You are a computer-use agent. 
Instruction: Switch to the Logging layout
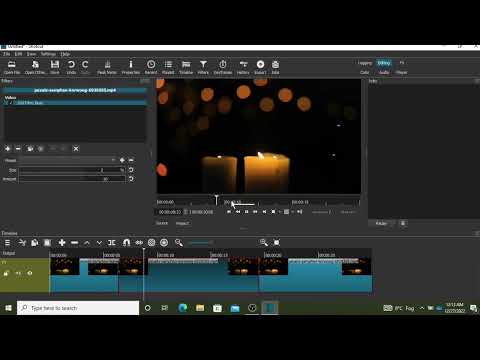click(365, 63)
